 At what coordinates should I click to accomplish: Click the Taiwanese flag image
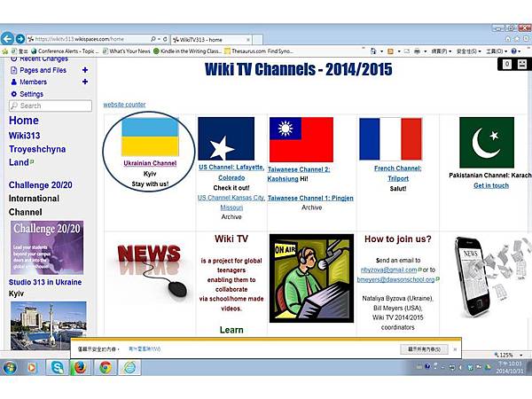click(x=301, y=140)
